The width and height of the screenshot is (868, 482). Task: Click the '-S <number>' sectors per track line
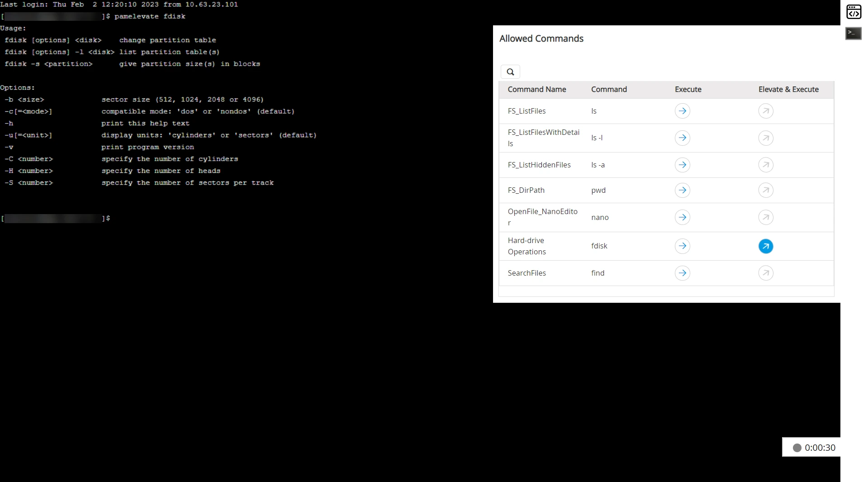pos(139,183)
